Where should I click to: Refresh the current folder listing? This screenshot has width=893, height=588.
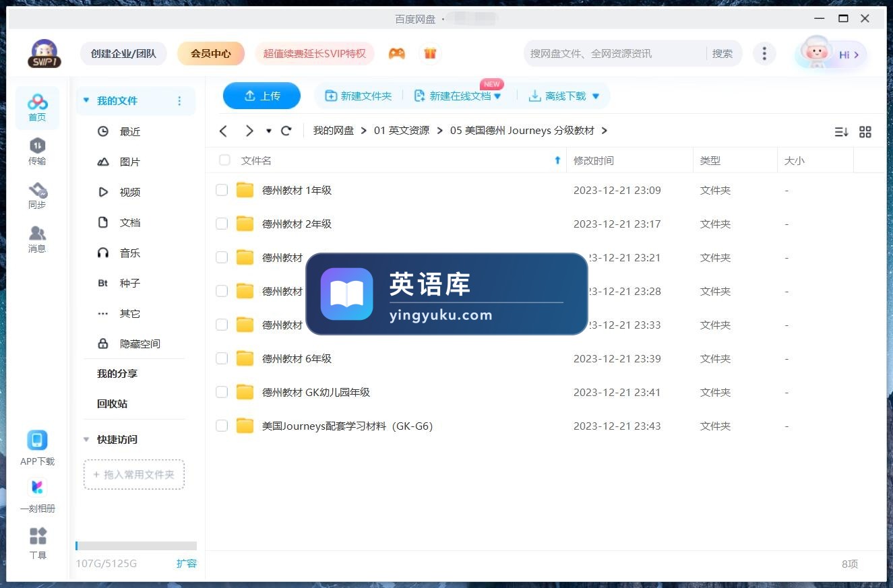pyautogui.click(x=286, y=131)
